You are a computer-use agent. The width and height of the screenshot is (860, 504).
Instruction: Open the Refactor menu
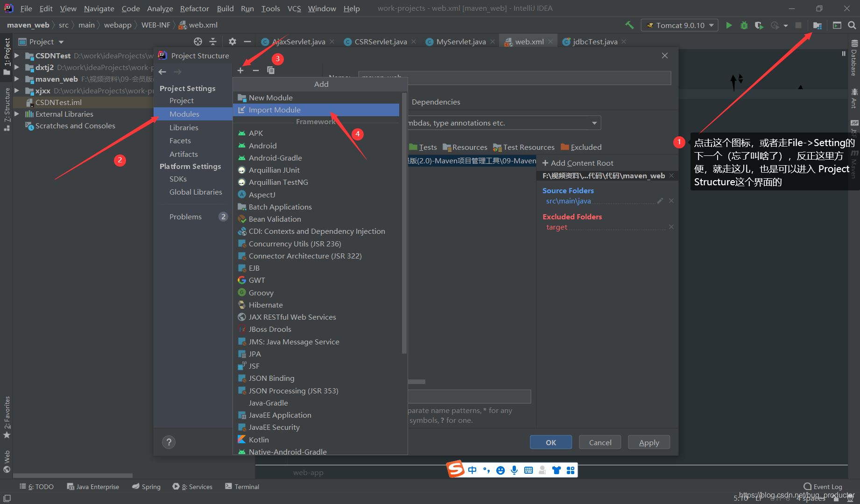[x=194, y=8]
